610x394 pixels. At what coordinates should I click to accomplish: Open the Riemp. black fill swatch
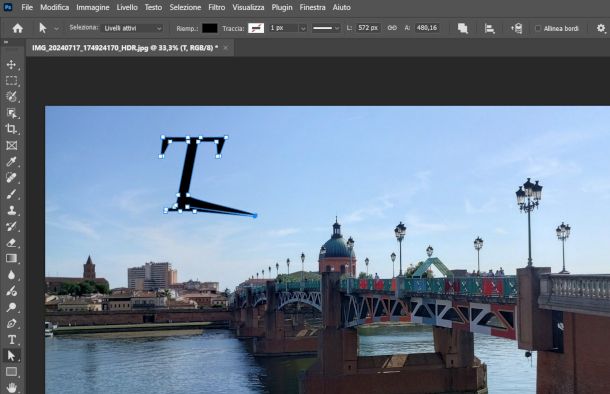coord(210,28)
